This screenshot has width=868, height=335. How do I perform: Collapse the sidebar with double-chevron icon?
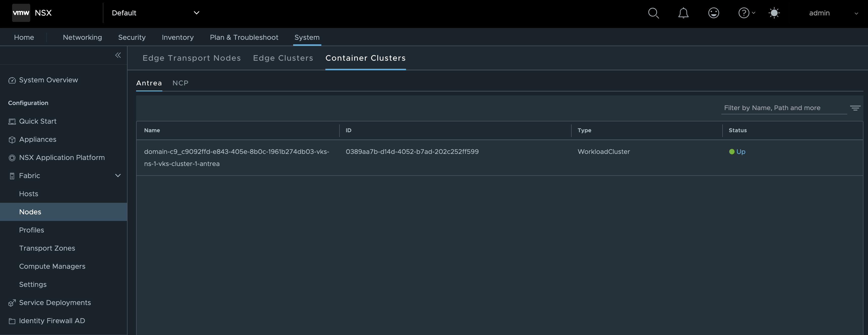(x=118, y=55)
